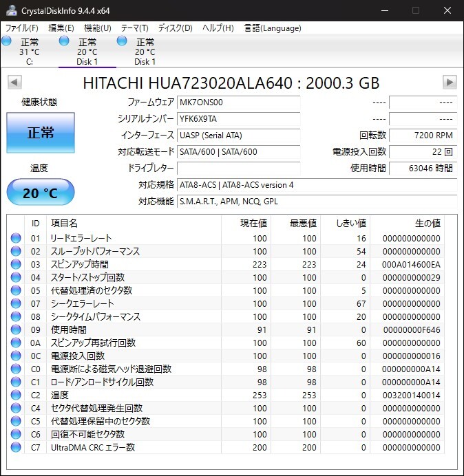This screenshot has width=464, height=476.
Task: Click raw value 003200140014 of 温度
Action: (411, 395)
